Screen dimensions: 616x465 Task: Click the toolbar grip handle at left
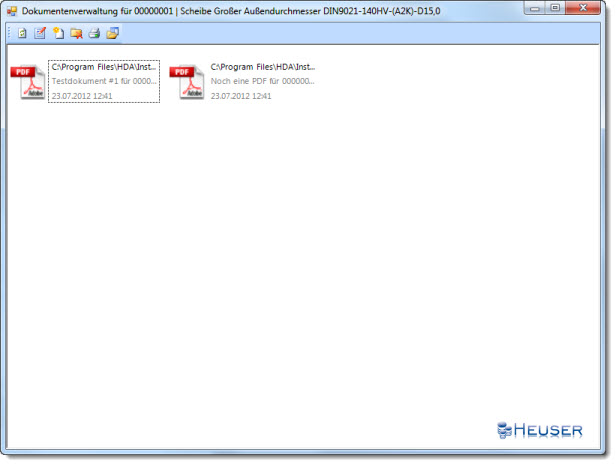tap(9, 33)
